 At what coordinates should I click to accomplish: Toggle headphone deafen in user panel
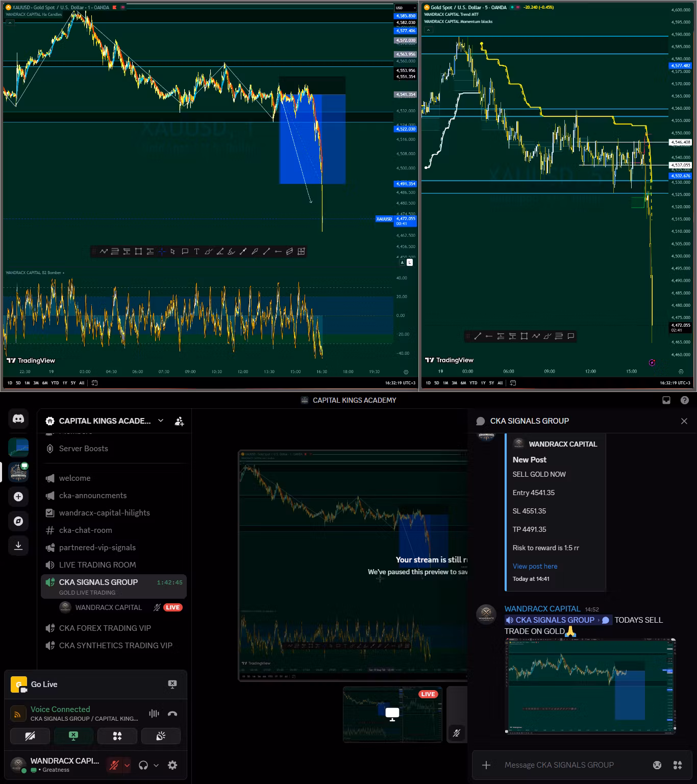143,765
